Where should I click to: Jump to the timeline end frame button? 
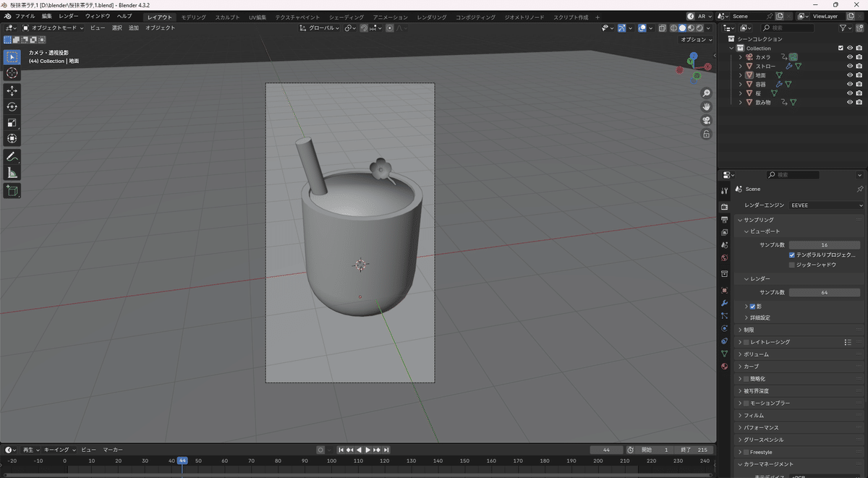pyautogui.click(x=386, y=450)
